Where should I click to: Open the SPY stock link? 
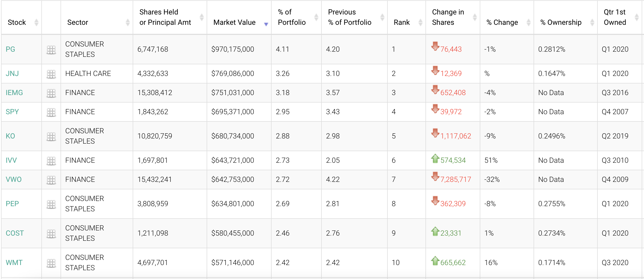[x=12, y=112]
